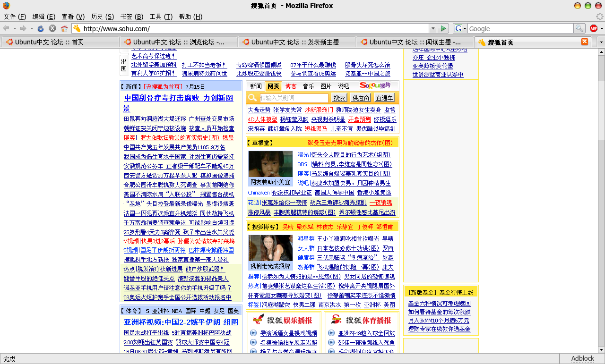Select the 图片 search category tab
Viewport: 605px width, 364px height.
click(x=326, y=86)
